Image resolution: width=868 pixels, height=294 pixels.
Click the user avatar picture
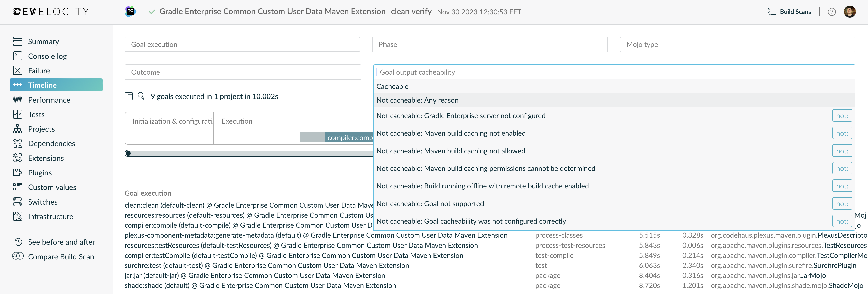(x=849, y=12)
